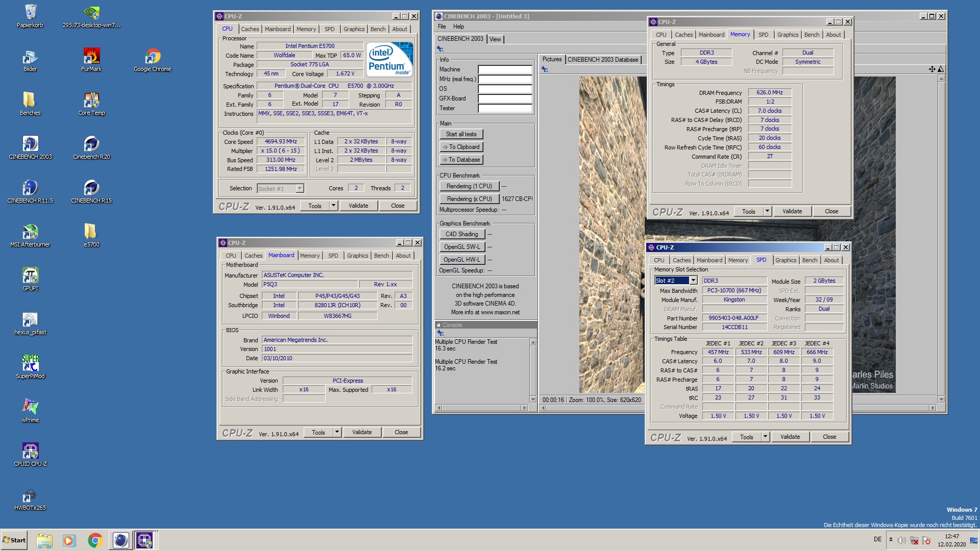Click the console vertical scrollbar down arrow

click(533, 399)
